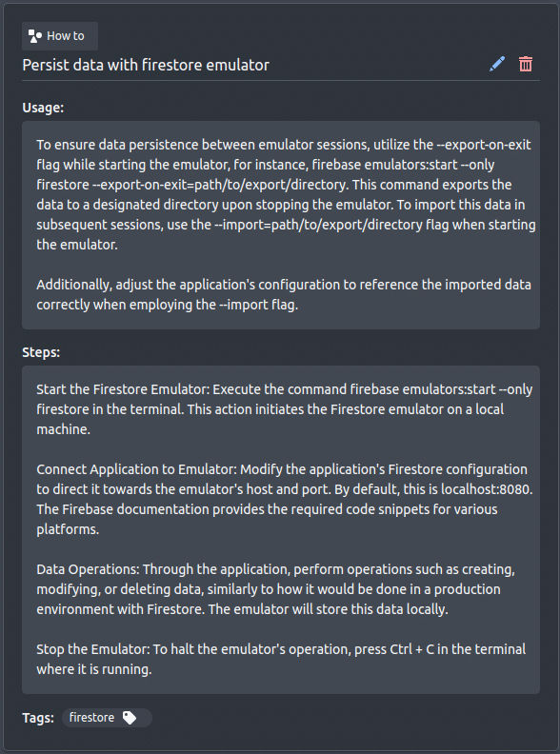Click the 'Data Operations' step paragraph

click(275, 589)
